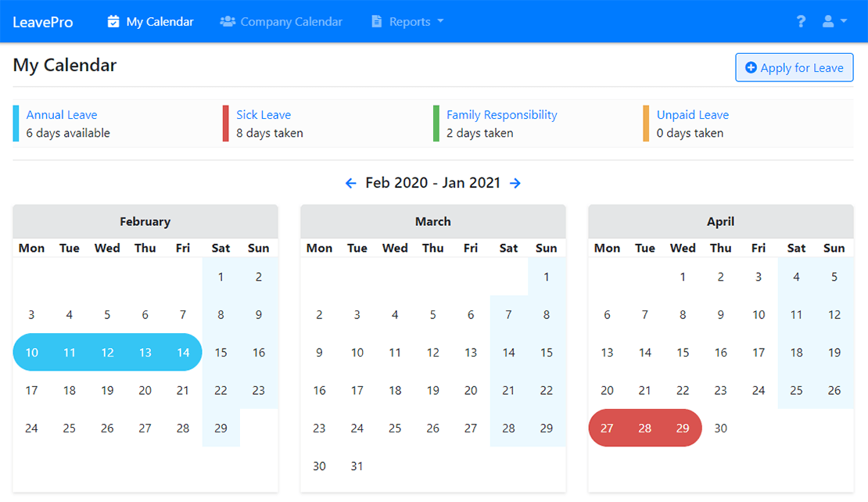Open the My Calendar tab
868x502 pixels.
tap(151, 22)
